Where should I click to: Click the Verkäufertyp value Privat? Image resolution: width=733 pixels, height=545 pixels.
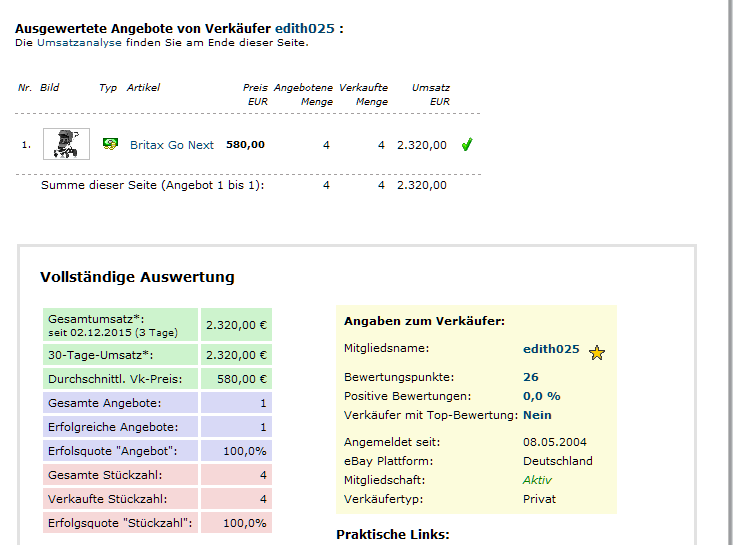(539, 499)
